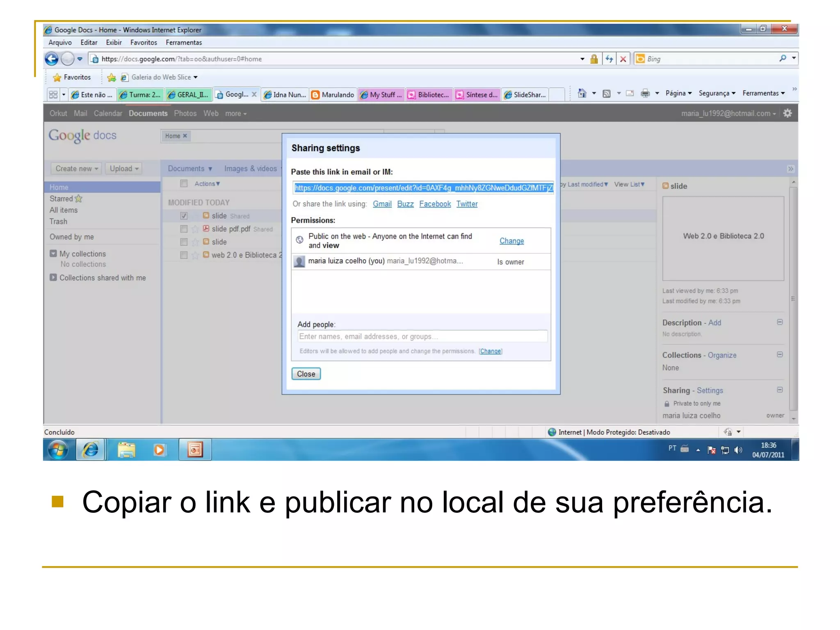Open the Editar menu
The height and width of the screenshot is (630, 840).
tap(89, 43)
